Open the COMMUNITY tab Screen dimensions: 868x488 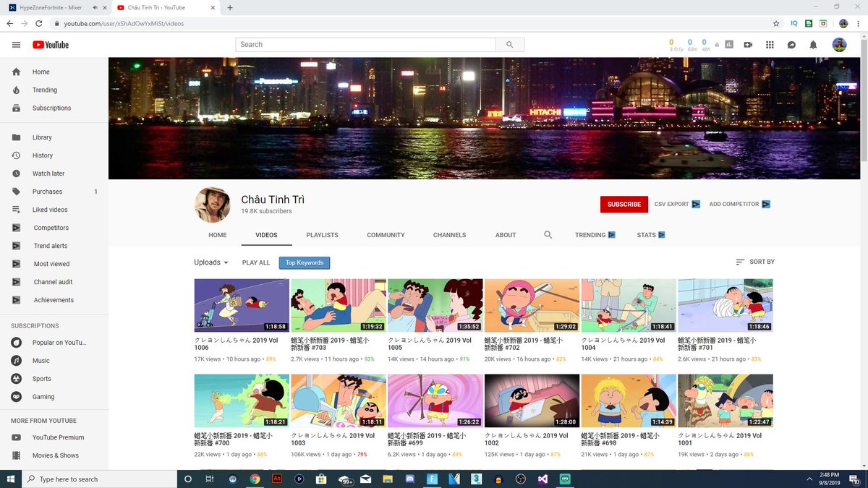(x=386, y=235)
